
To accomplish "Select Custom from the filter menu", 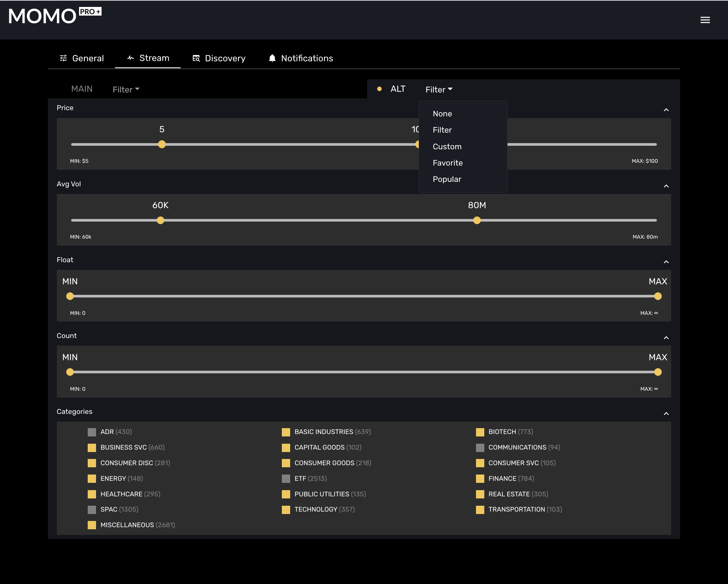I will pos(447,147).
